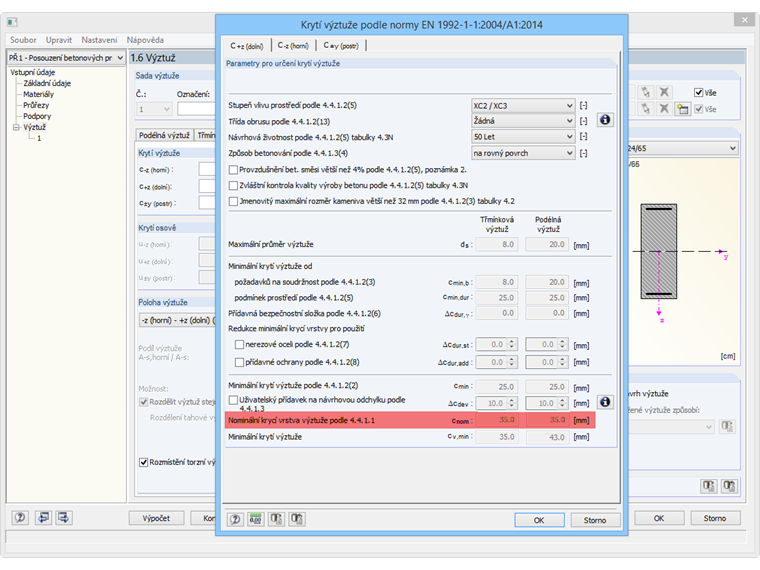This screenshot has width=760, height=570.
Task: Toggle upper Vše checkbox on right panel
Action: 698,93
